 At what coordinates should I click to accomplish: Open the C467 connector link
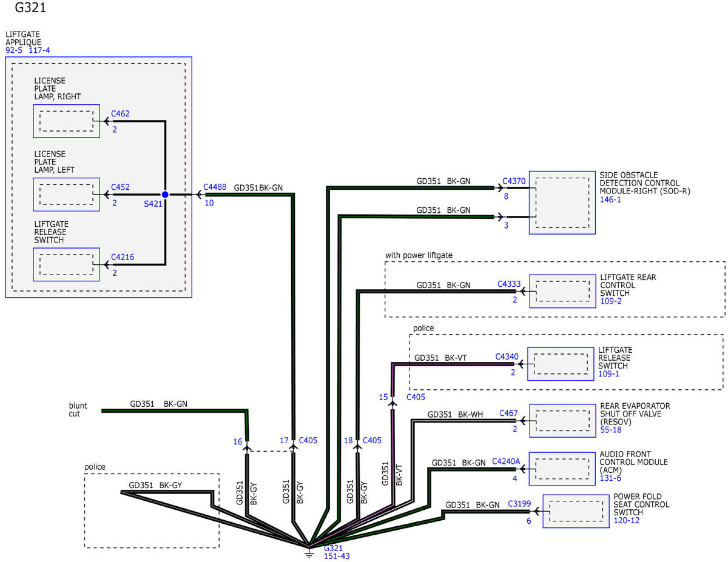coord(508,413)
